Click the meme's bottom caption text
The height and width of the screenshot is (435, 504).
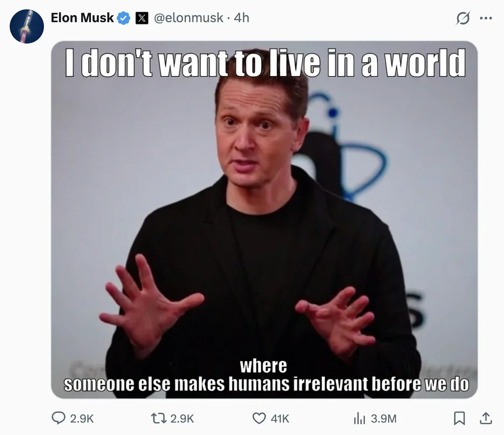tap(266, 375)
